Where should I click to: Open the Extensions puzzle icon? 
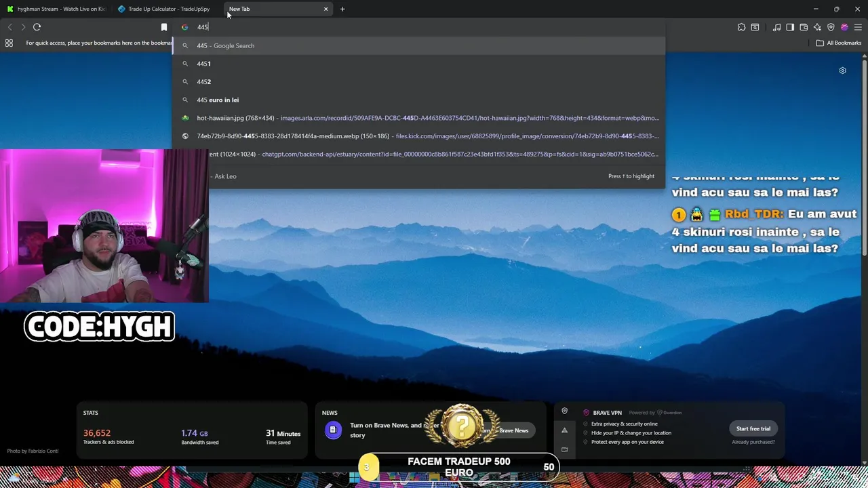click(x=741, y=27)
